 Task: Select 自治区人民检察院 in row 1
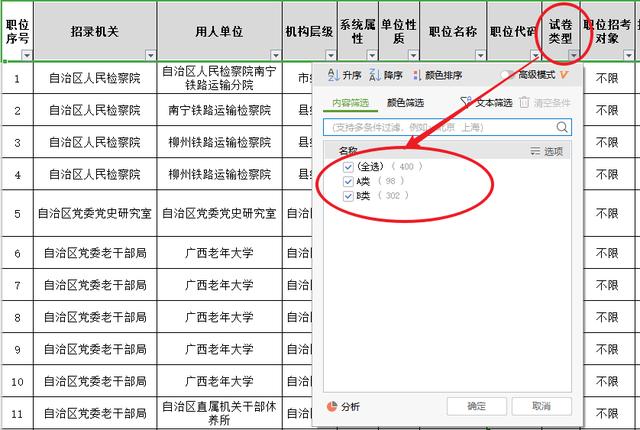pos(95,78)
